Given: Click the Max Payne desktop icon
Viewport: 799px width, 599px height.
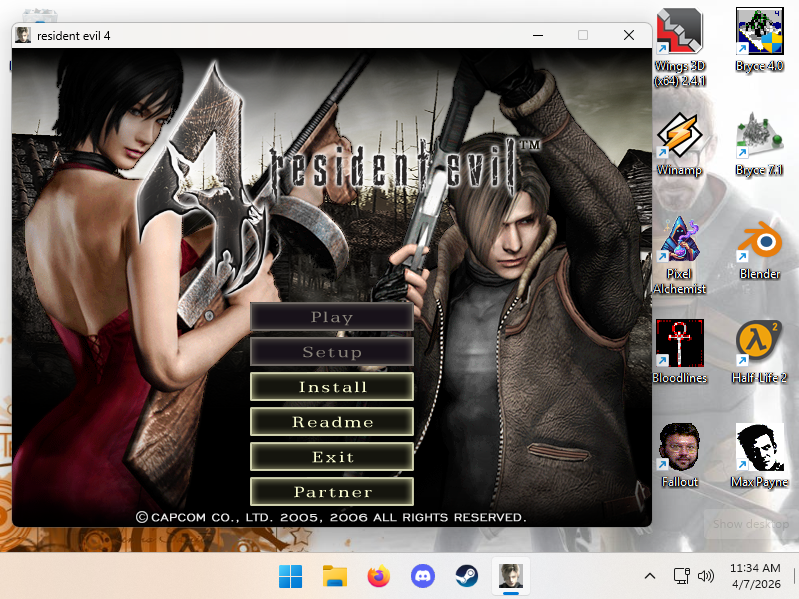Looking at the screenshot, I should click(x=759, y=455).
